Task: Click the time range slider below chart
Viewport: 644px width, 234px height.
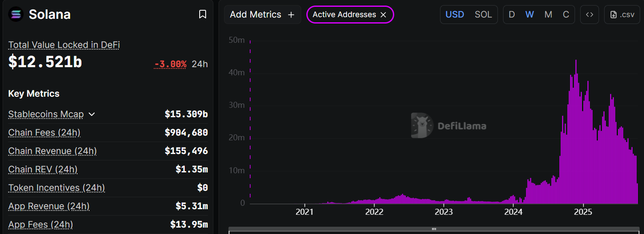Action: (434, 230)
